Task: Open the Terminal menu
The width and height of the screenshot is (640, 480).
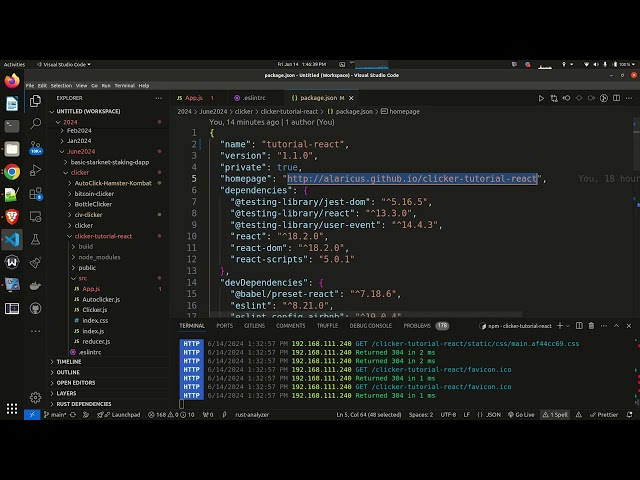Action: pos(124,86)
